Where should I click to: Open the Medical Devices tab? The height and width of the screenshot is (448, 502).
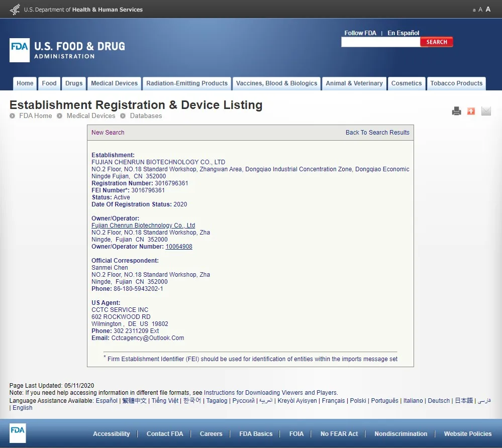click(x=114, y=83)
